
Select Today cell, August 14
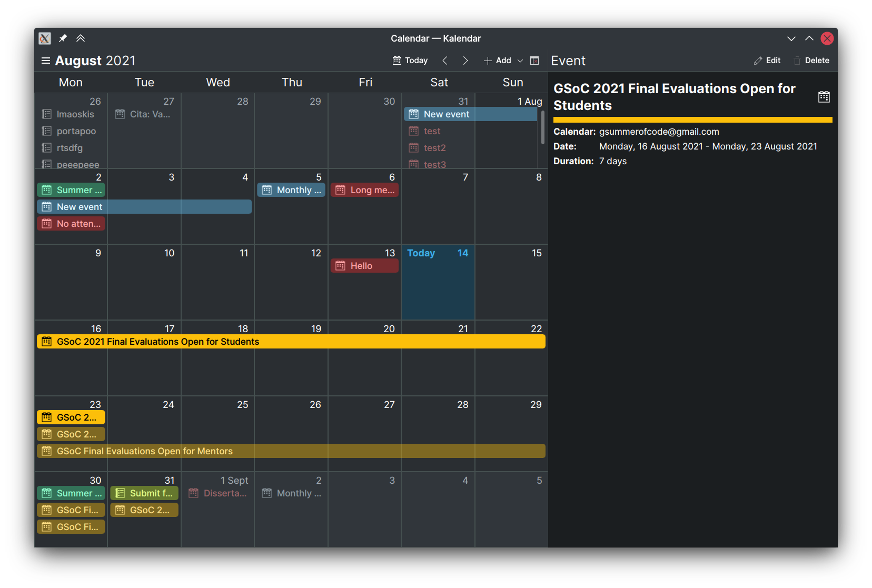tap(438, 282)
